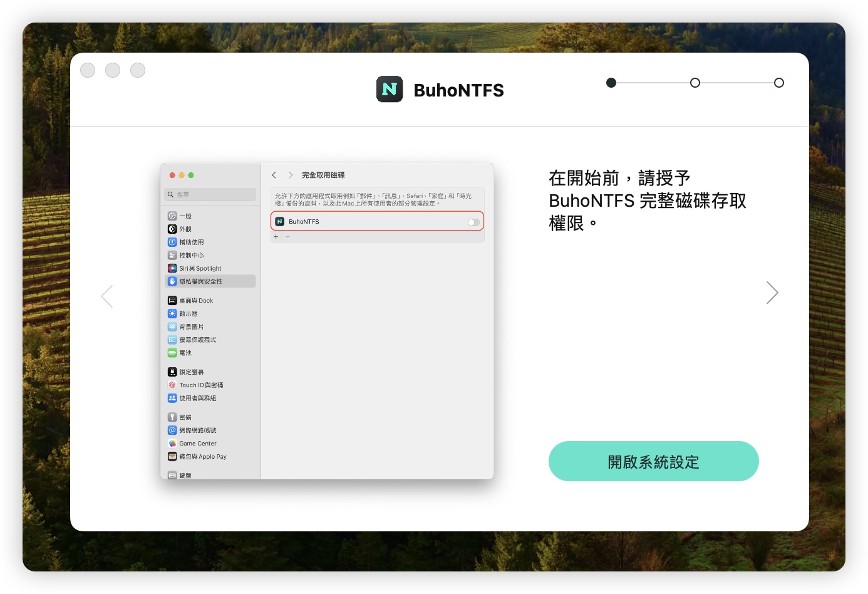This screenshot has width=868, height=594.
Task: Go to next onboarding slide arrow
Action: point(772,293)
